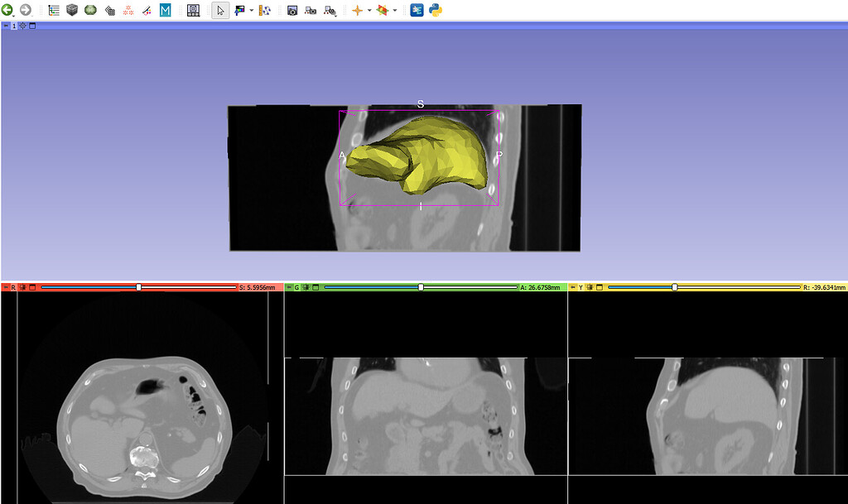Toggle slice intersections visibility
The width and height of the screenshot is (848, 504).
click(x=382, y=11)
